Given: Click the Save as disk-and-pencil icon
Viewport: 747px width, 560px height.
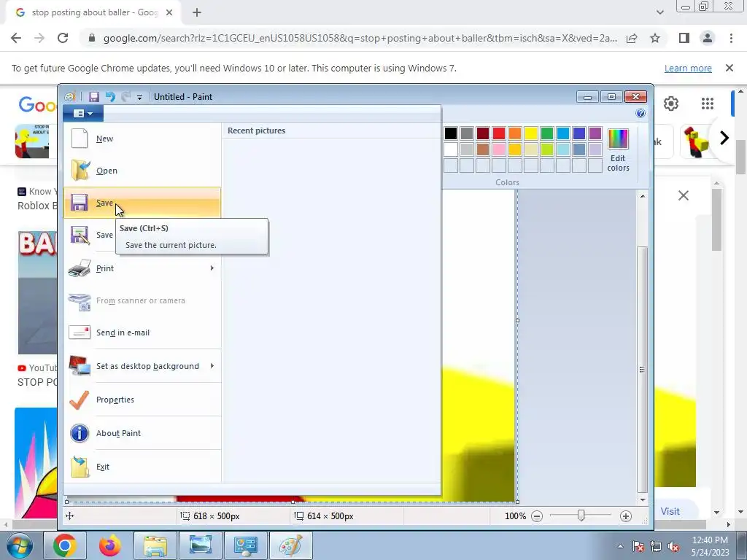Looking at the screenshot, I should (80, 235).
